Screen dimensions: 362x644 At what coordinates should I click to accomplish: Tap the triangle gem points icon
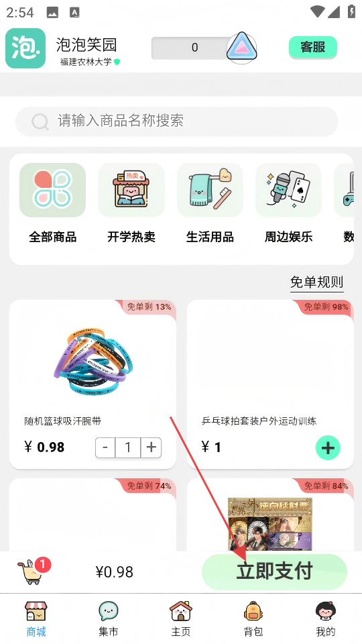(242, 48)
